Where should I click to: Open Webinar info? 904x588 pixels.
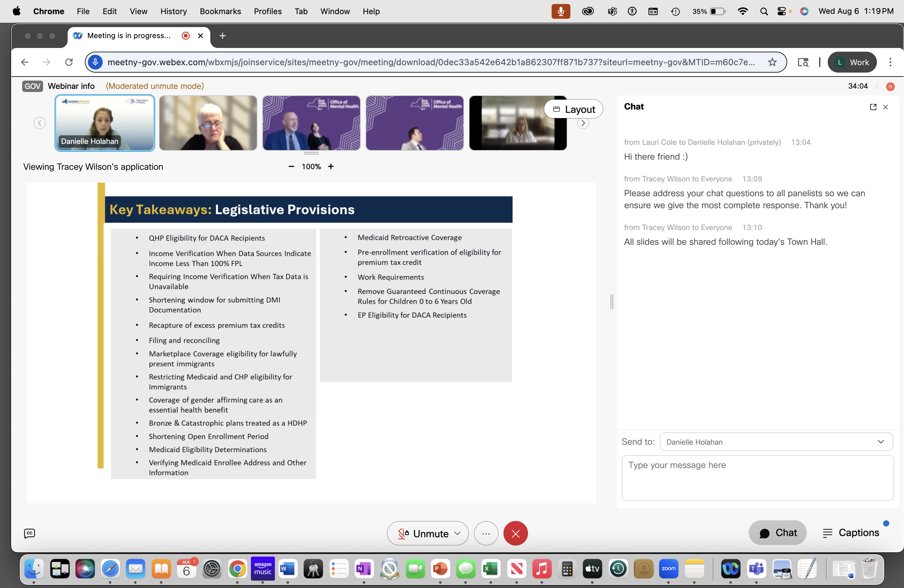71,86
